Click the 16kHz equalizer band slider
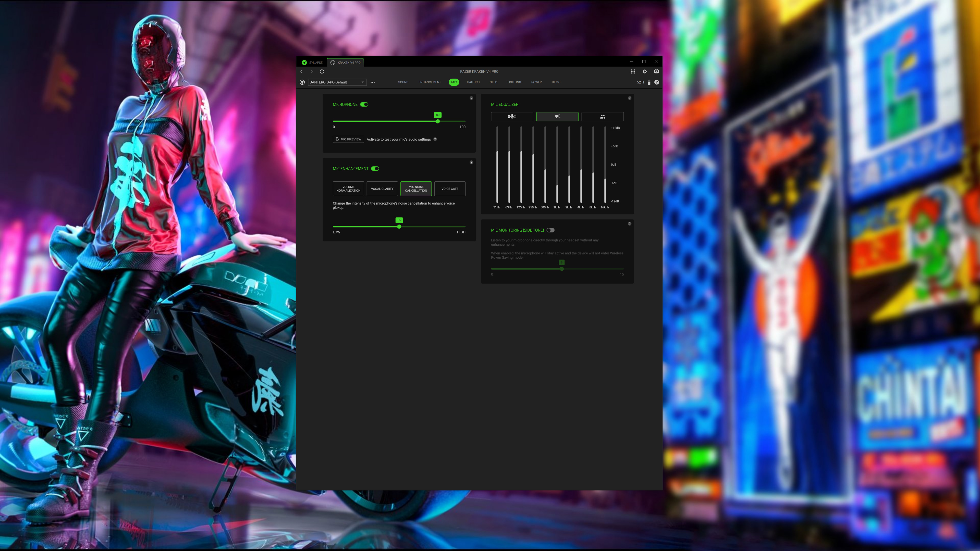The width and height of the screenshot is (980, 551). [605, 165]
